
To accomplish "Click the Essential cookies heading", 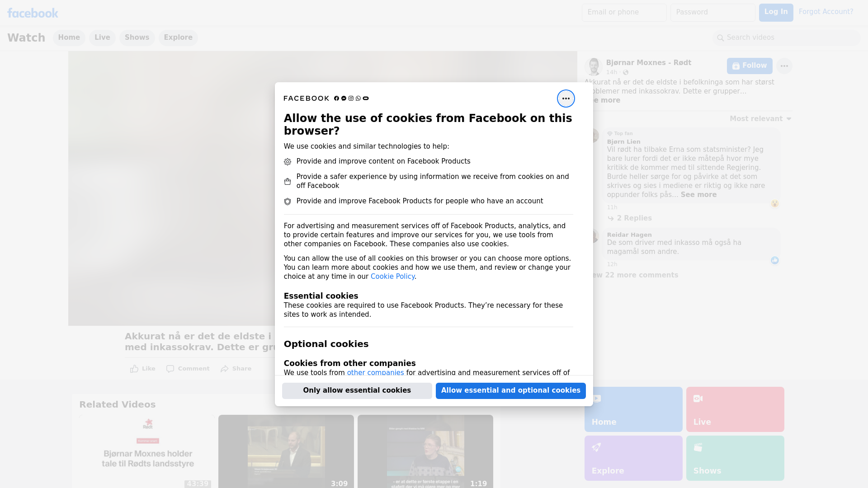I will 321,296.
